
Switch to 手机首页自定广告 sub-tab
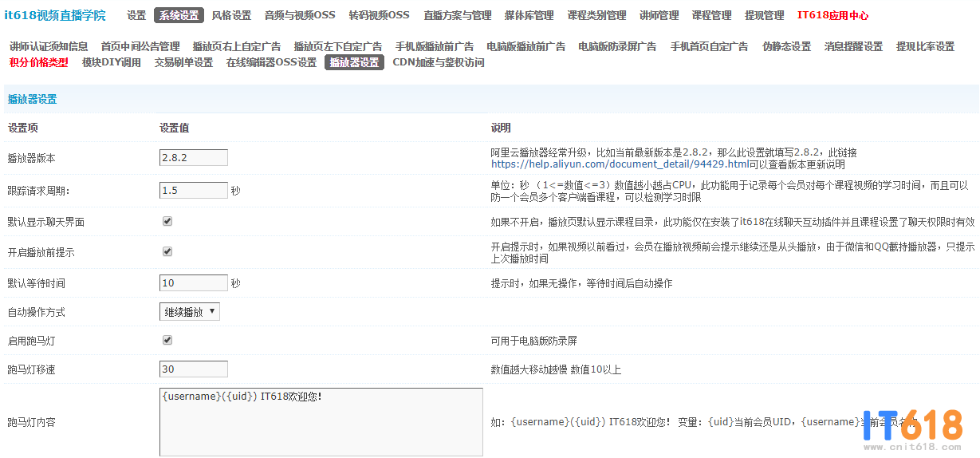click(710, 46)
